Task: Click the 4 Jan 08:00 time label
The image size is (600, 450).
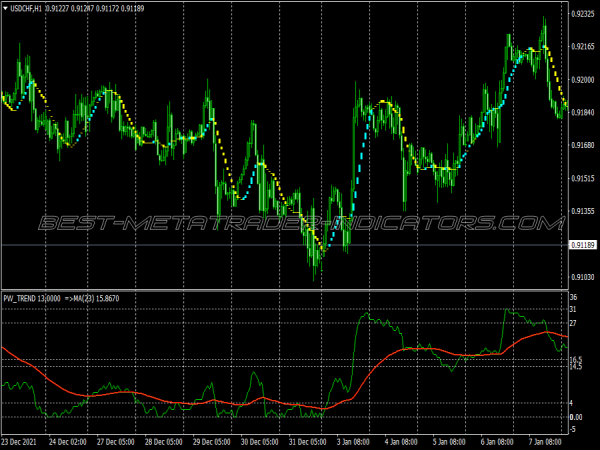Action: click(401, 442)
